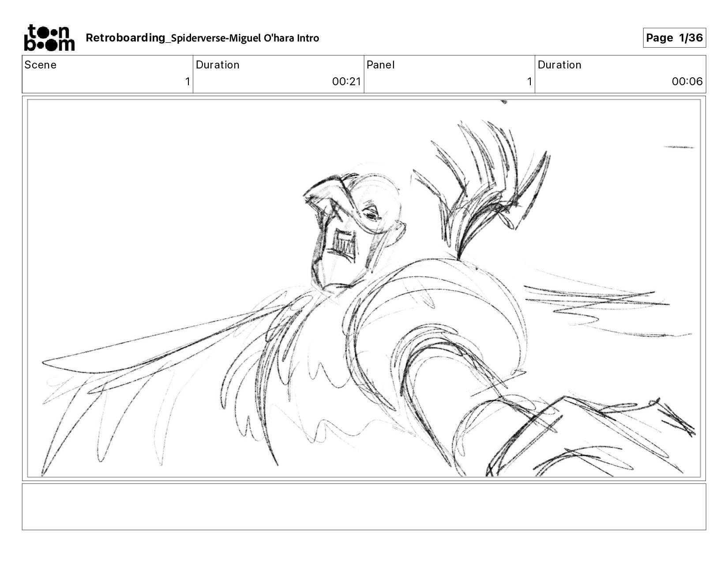Select the Retroboarding Spiderverse-Miguel O'hara Intro title
Screen dimensions: 728x563
pos(202,38)
